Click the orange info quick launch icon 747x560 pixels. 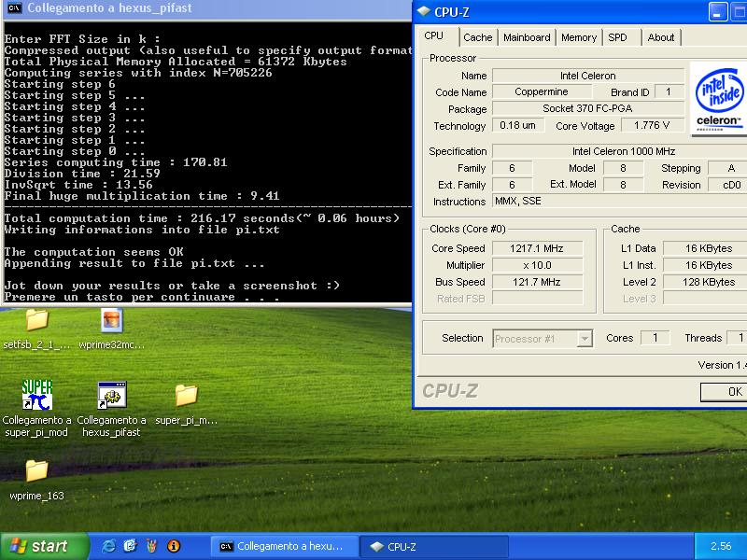[x=174, y=546]
